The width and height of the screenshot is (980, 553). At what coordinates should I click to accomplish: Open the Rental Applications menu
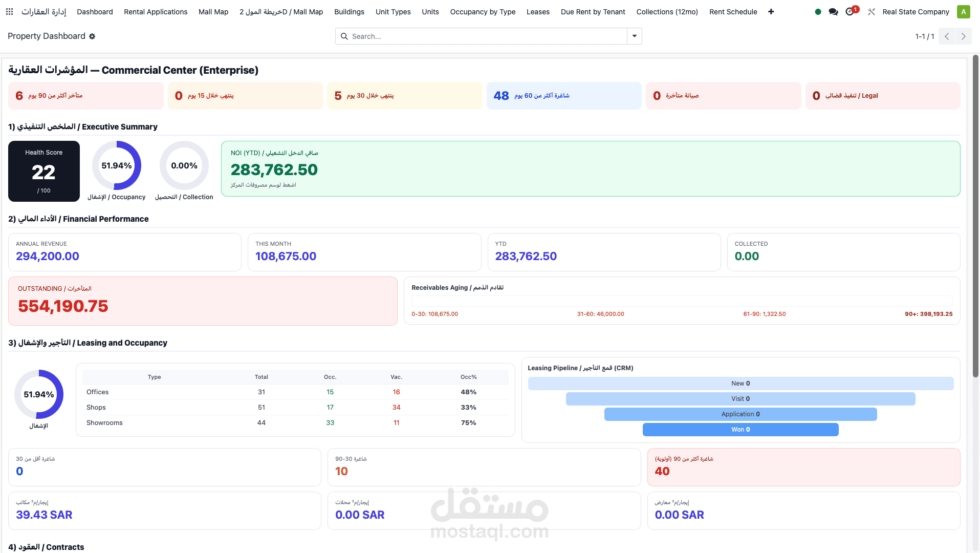(156, 11)
